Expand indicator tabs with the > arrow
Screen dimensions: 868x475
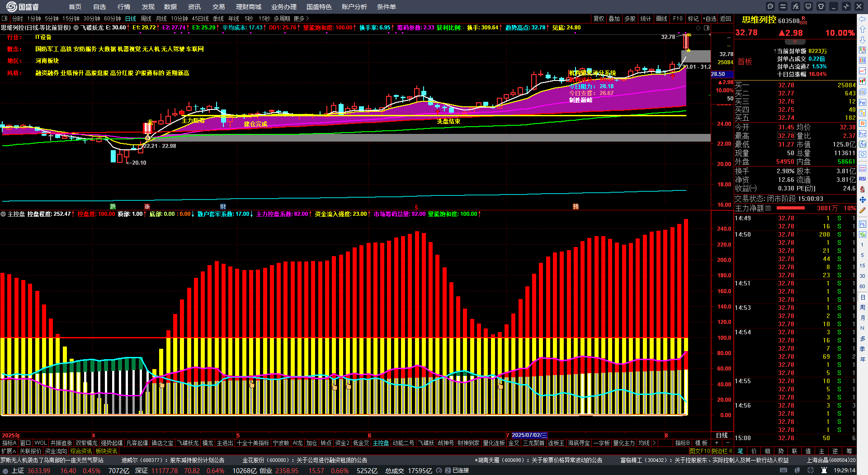[654, 443]
